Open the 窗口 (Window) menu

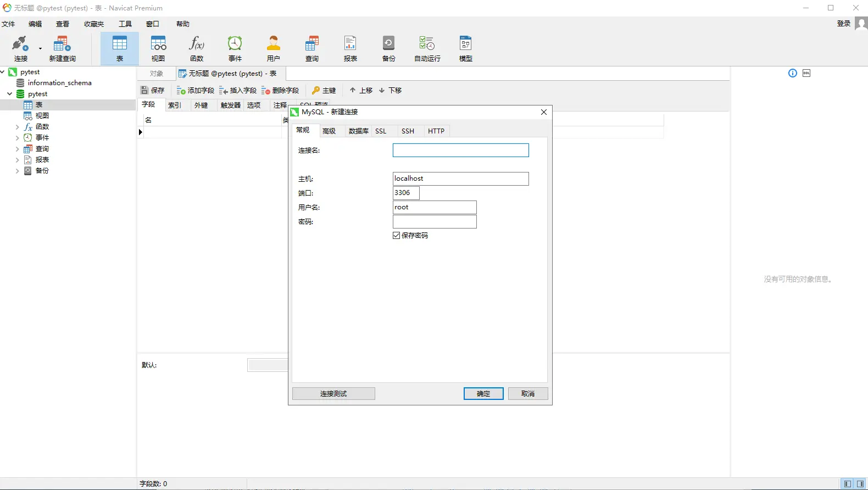pos(153,24)
